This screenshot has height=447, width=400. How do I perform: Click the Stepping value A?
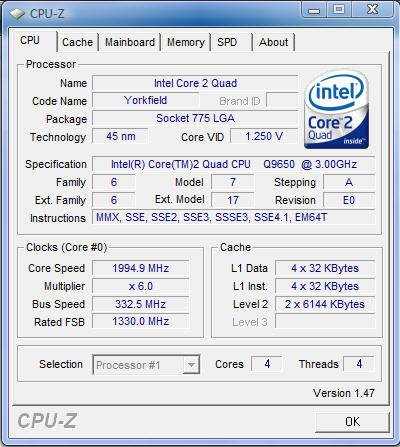[x=349, y=182]
